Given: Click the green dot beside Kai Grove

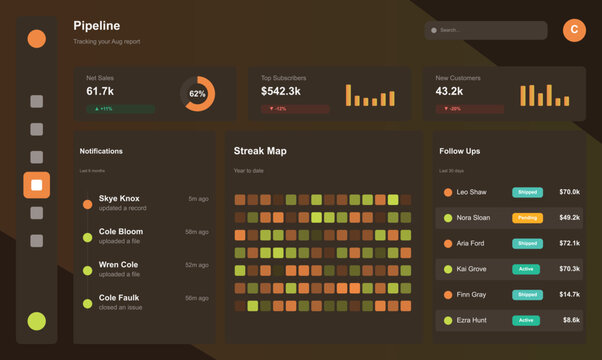Looking at the screenshot, I should (448, 269).
